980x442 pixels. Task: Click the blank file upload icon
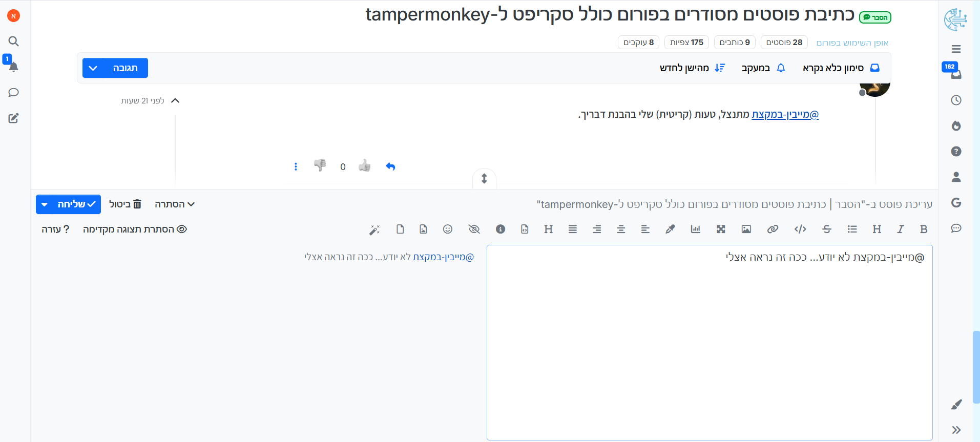(400, 229)
